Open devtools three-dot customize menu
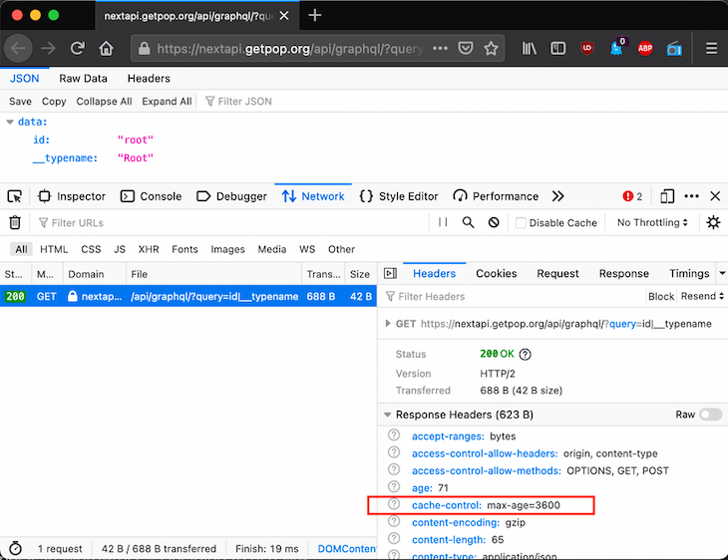This screenshot has height=560, width=728. 691,196
